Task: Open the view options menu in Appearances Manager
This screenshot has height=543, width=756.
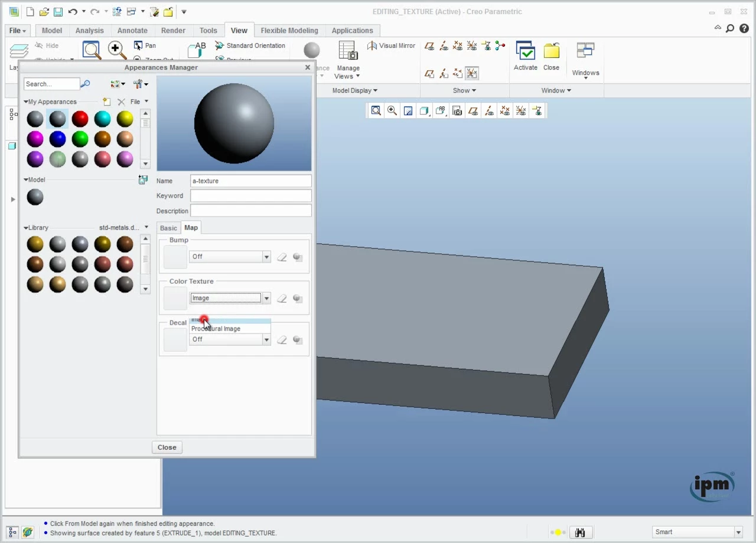Action: click(x=118, y=84)
